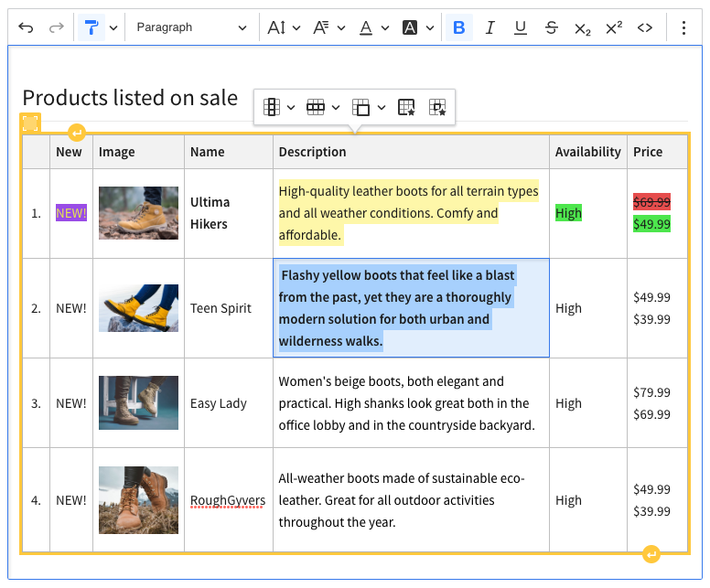Open the Paragraph heading dropdown
710x588 pixels.
click(x=191, y=27)
